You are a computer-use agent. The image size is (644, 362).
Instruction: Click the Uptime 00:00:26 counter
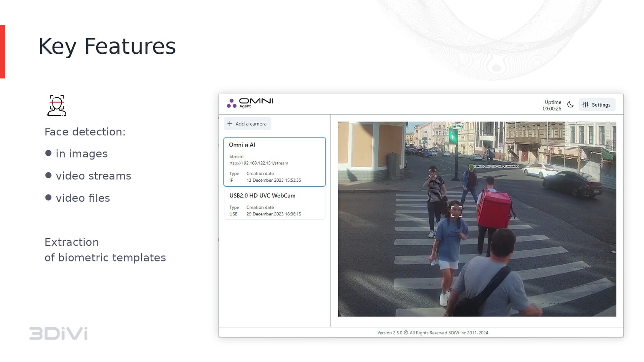pos(552,105)
